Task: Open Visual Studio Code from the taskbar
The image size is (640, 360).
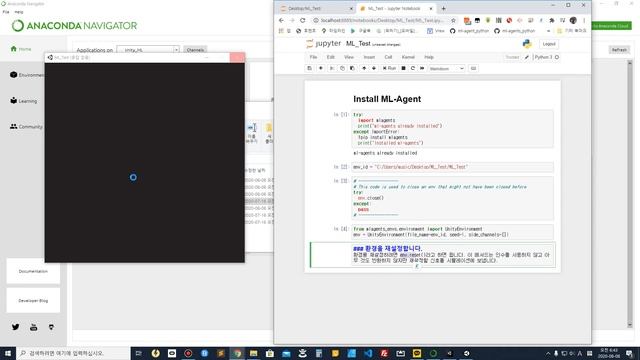Action: (x=368, y=353)
